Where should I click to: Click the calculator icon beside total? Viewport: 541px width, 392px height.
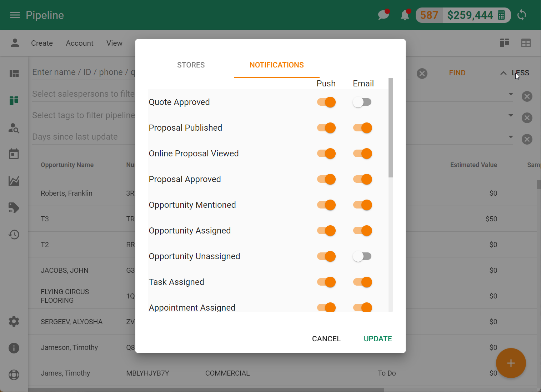click(501, 15)
